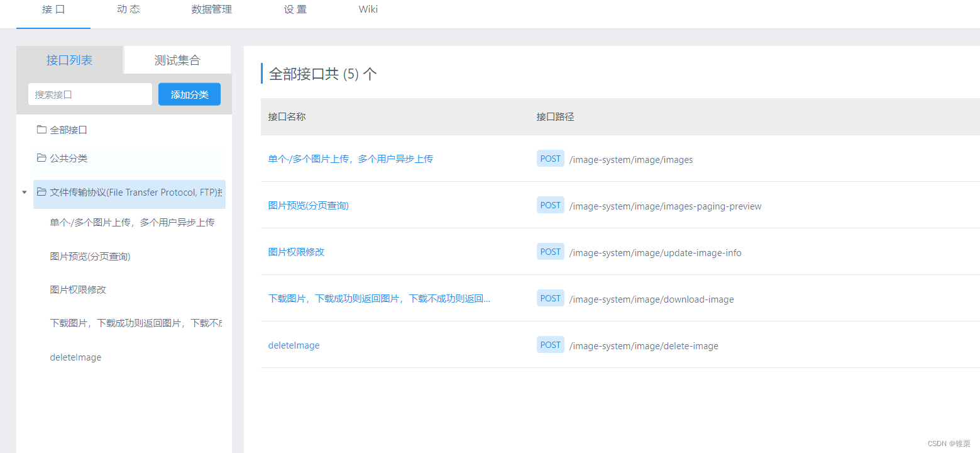This screenshot has width=980, height=453.
Task: Go to the 设置 tab
Action: click(295, 9)
